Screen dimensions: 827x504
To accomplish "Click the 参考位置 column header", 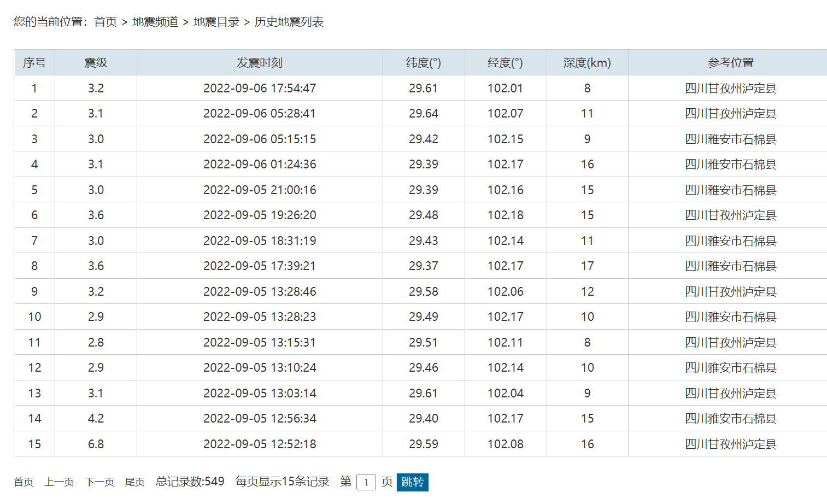I will coord(730,63).
